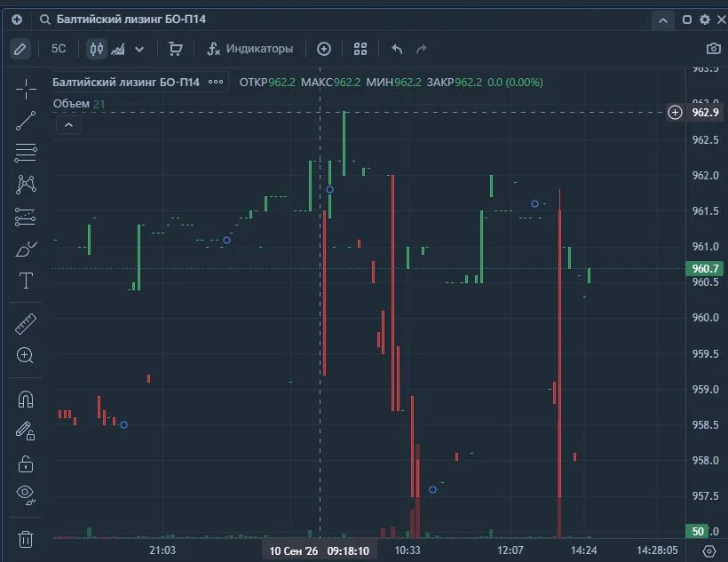Viewport: 728px width, 562px height.
Task: Collapse the widget header with the up chevron
Action: pos(663,20)
